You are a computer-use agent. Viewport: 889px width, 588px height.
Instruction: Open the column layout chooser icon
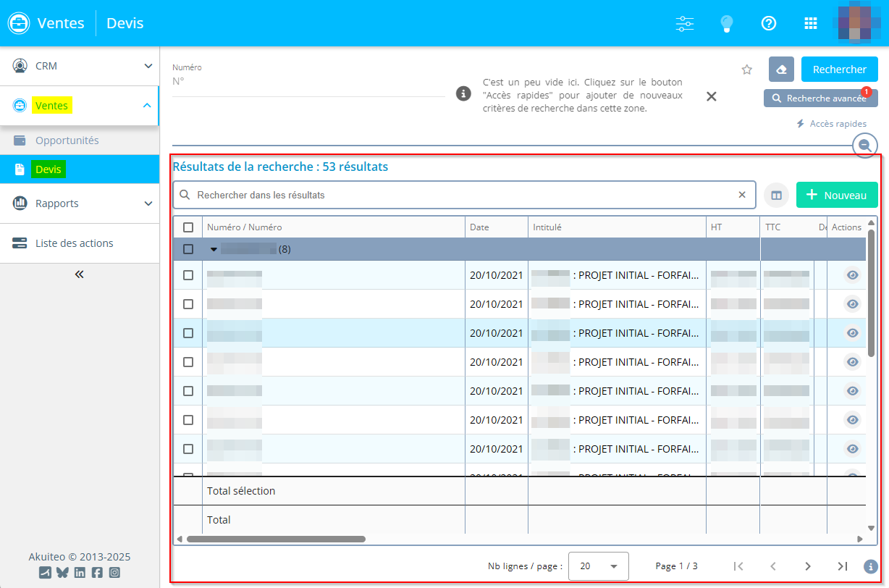point(776,195)
